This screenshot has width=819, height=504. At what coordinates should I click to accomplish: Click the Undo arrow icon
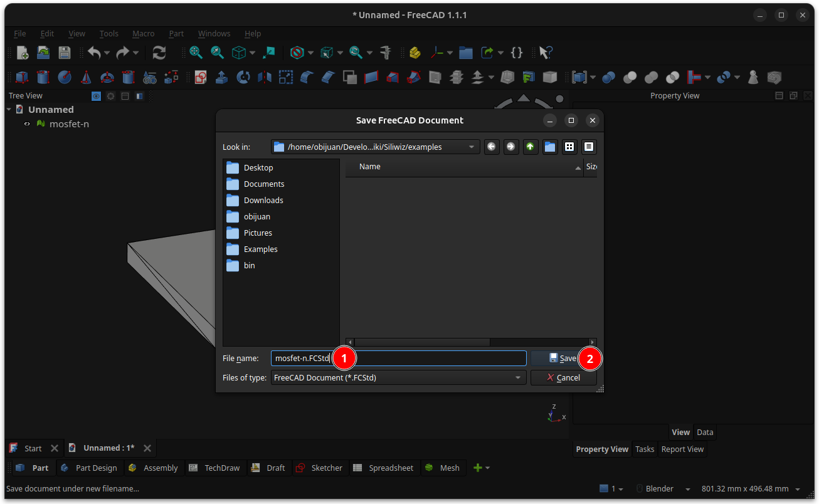[94, 53]
